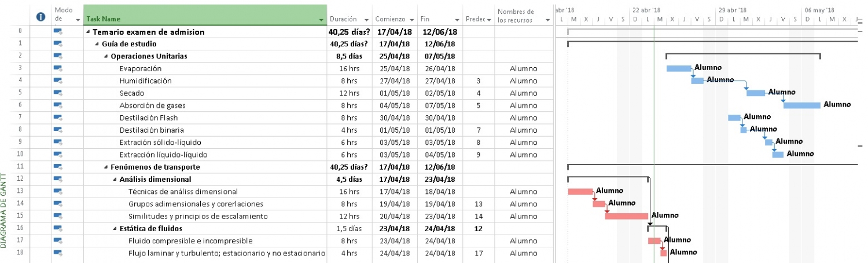Click the red Similitudes task Gantt bar
The width and height of the screenshot is (868, 263).
click(627, 216)
